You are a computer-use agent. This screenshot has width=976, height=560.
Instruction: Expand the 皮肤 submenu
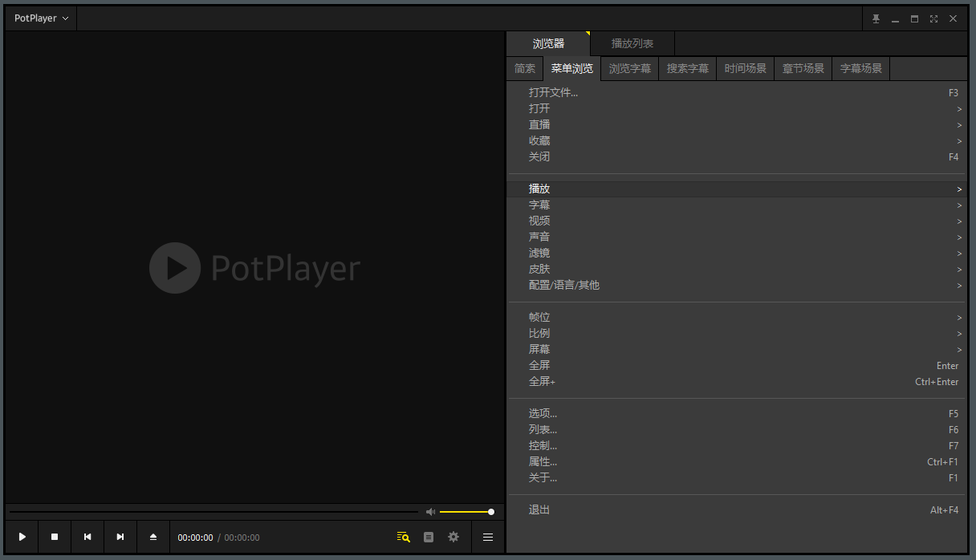pyautogui.click(x=736, y=270)
